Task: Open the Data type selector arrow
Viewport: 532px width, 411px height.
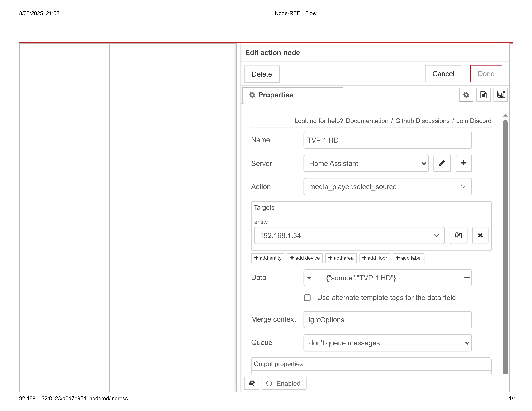Action: [x=309, y=278]
